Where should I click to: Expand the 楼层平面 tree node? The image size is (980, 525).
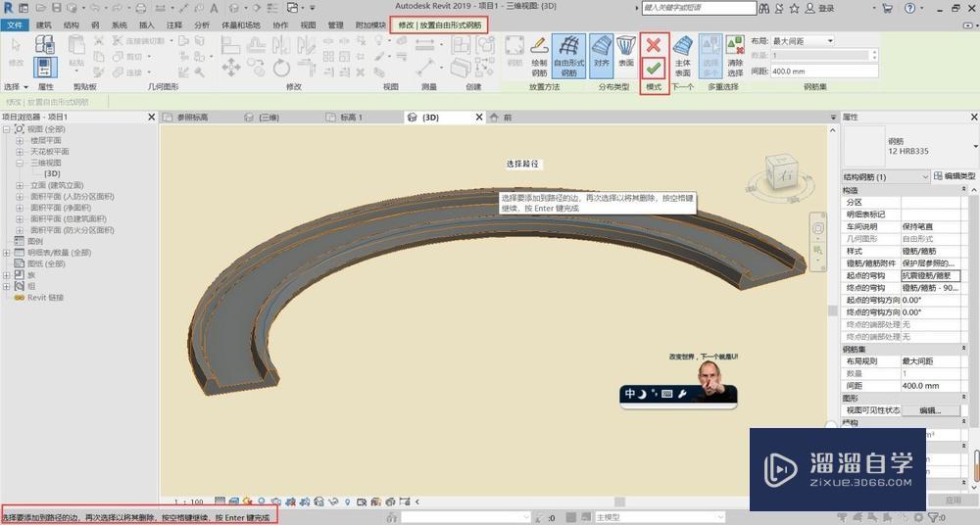tap(20, 141)
